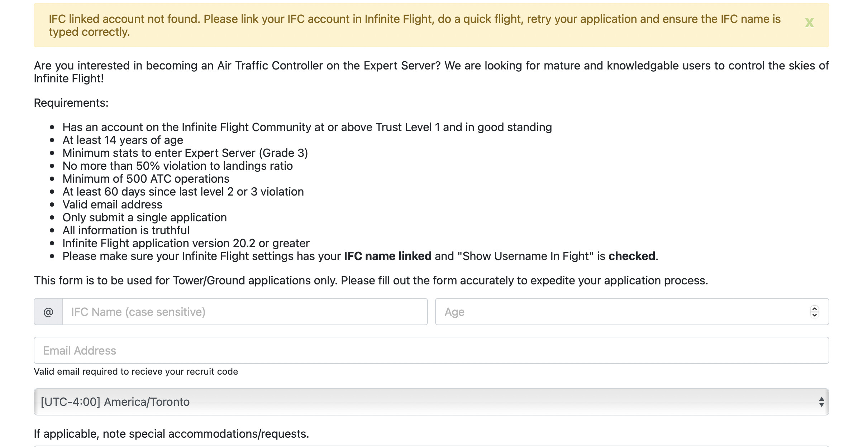
Task: Click the "Minimum of 500 ATC operations" item
Action: click(x=146, y=179)
